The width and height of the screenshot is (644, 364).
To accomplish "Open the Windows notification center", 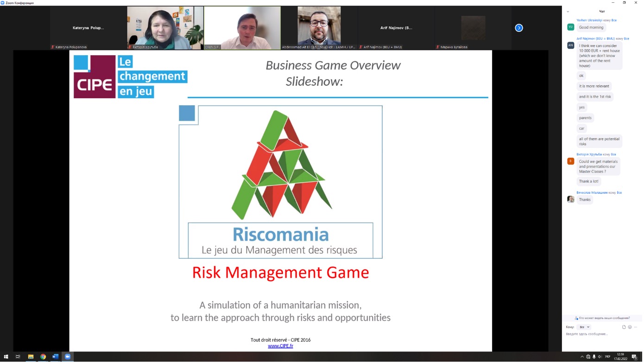I will point(634,357).
